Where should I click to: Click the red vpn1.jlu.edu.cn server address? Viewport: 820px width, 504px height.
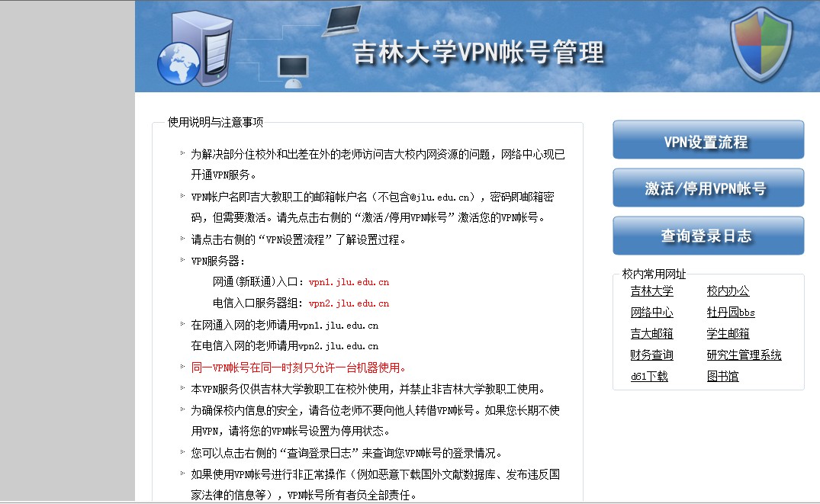pos(349,282)
